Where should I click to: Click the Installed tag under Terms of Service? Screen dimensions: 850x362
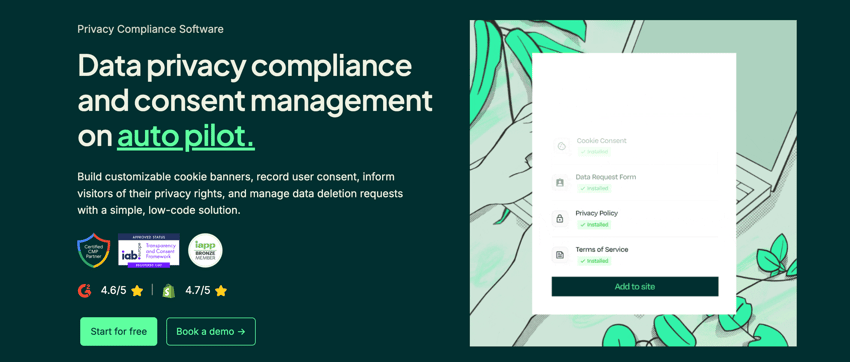[x=593, y=261]
